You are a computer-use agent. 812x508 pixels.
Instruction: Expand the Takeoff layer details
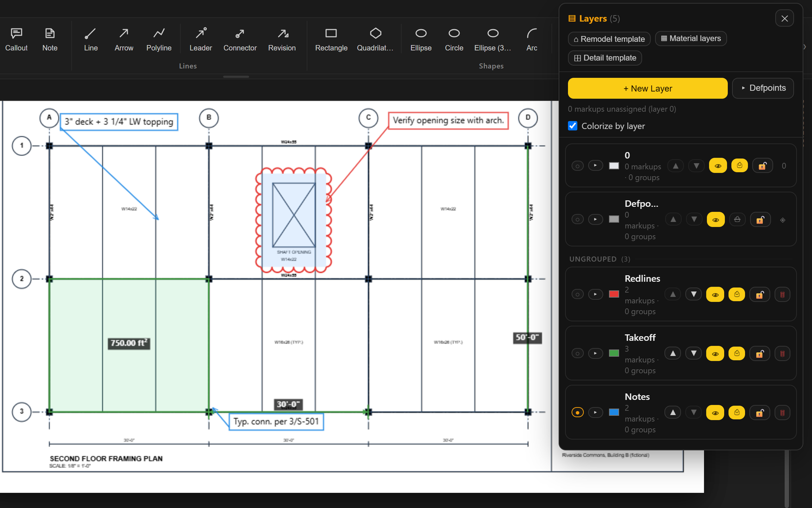click(x=595, y=354)
